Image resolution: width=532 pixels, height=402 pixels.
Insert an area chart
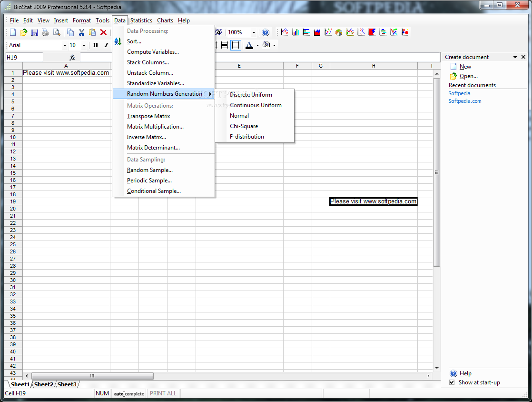coord(317,32)
